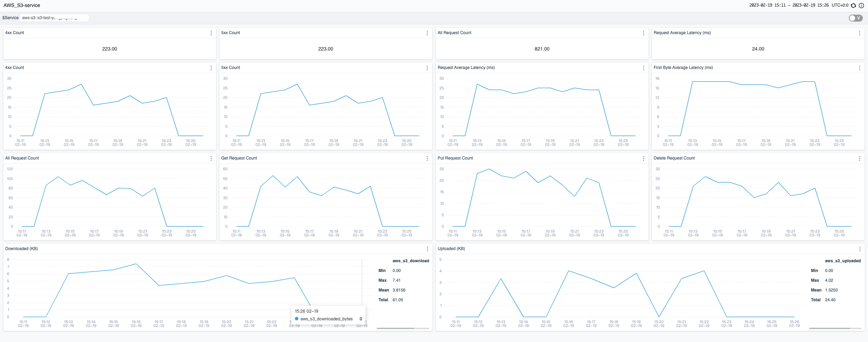Open the Delete Request Count panel menu
This screenshot has height=342, width=868.
859,158
